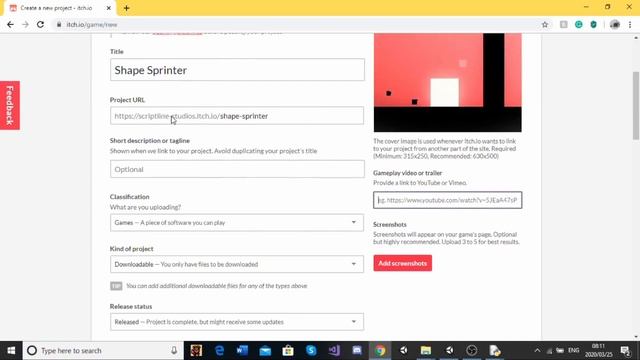
Task: Click the Title field containing Shape Sprinter
Action: pos(237,70)
